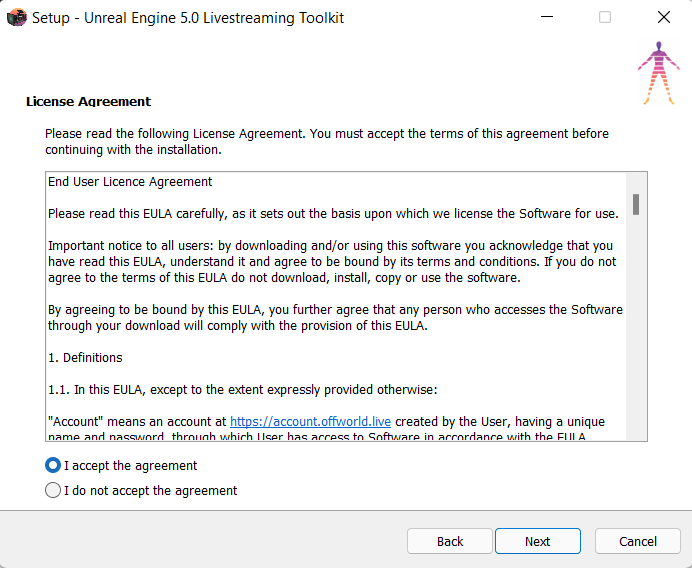
Task: Close the Setup window with X
Action: [x=663, y=17]
